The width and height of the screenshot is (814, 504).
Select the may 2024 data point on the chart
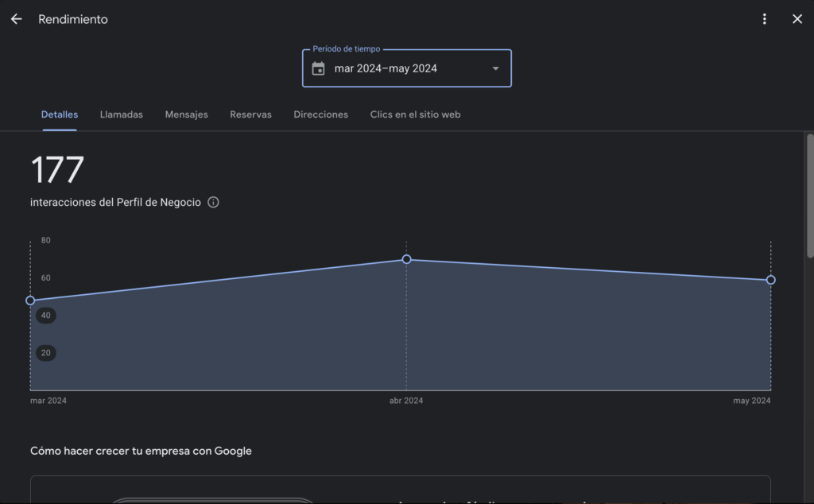point(770,280)
